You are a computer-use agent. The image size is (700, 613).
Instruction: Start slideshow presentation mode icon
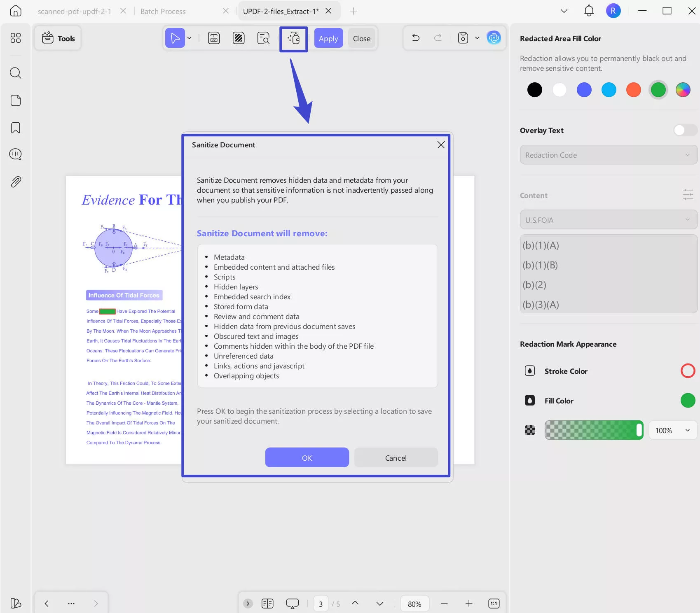[x=292, y=604]
